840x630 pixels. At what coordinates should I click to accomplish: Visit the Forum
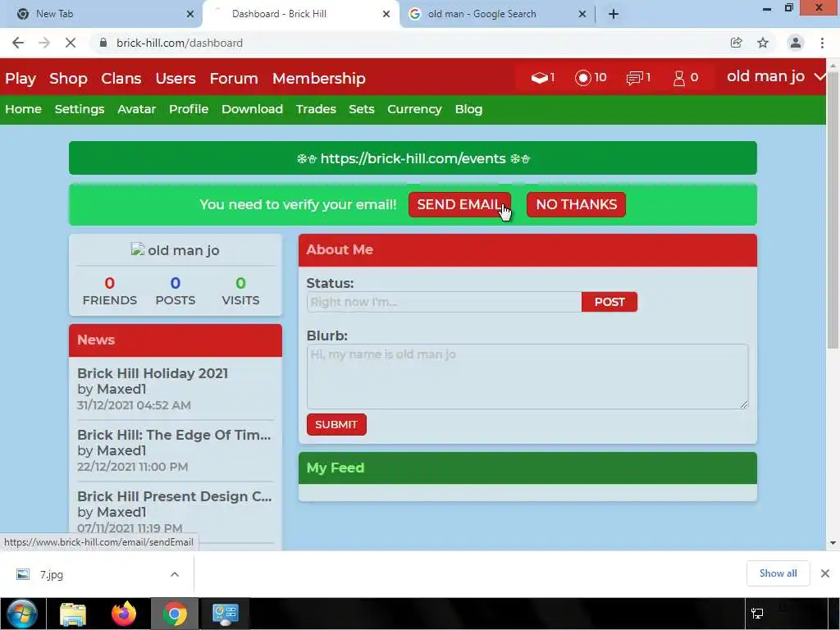pyautogui.click(x=234, y=78)
